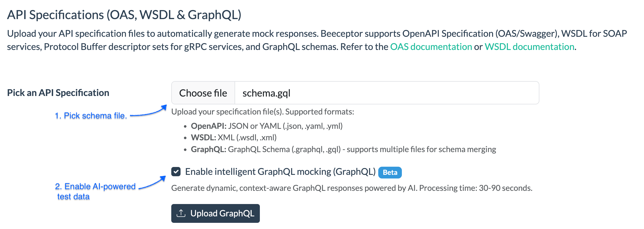This screenshot has height=229, width=644.
Task: Click the API Specifications heading
Action: point(124,15)
